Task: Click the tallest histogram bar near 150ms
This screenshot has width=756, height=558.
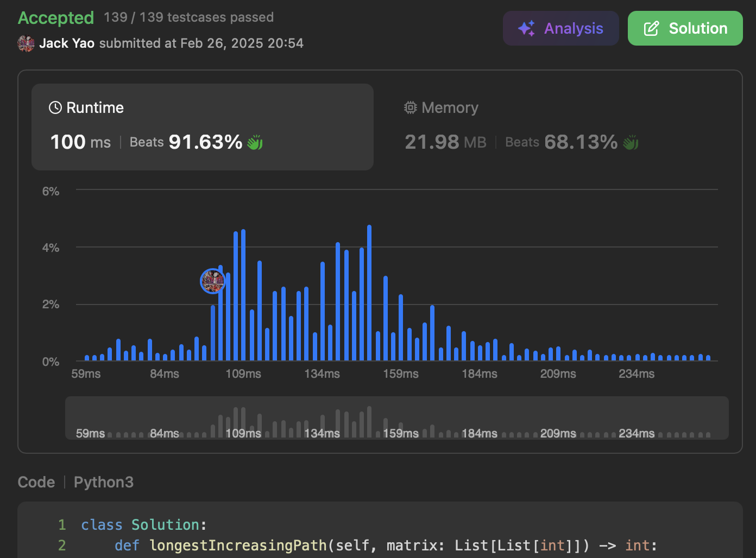Action: click(369, 293)
